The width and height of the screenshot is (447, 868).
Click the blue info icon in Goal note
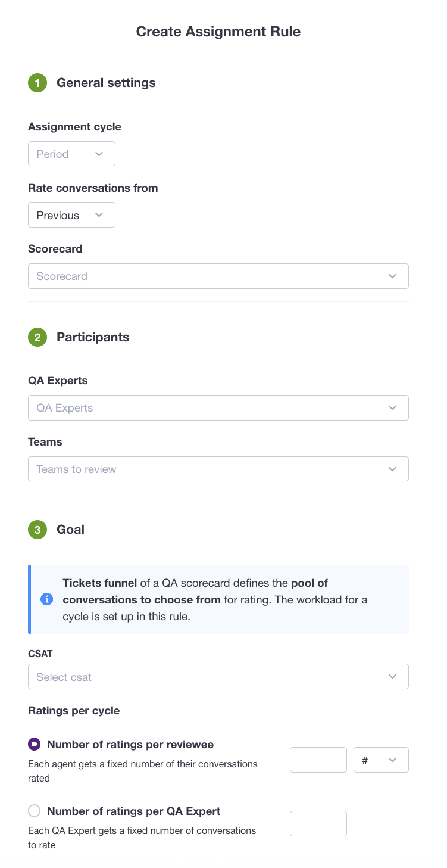(47, 599)
